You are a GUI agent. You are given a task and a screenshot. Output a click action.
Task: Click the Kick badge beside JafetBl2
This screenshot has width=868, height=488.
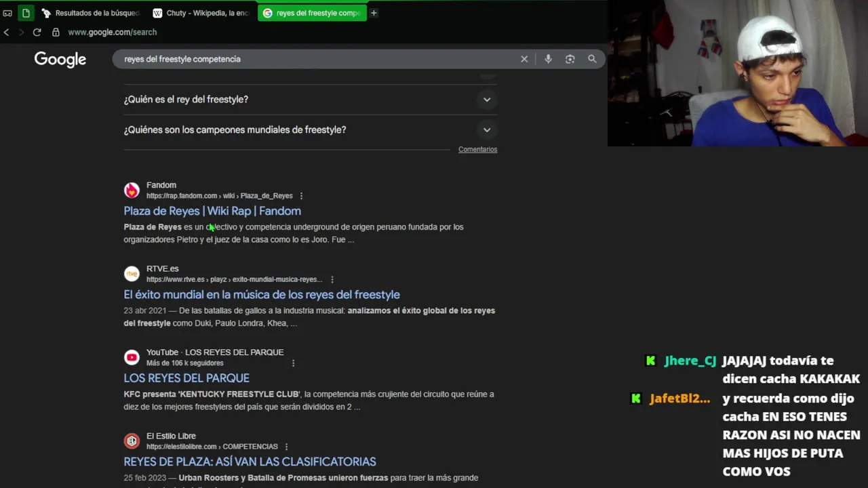[x=636, y=399]
